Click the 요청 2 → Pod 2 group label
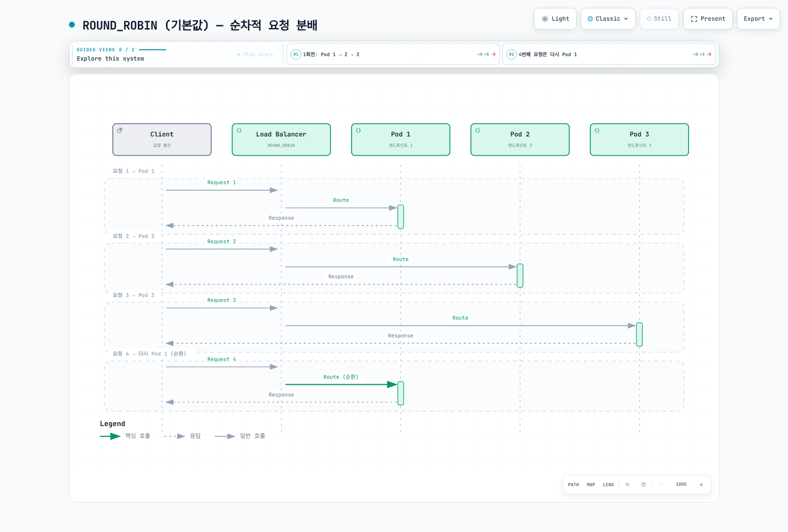 coord(133,236)
